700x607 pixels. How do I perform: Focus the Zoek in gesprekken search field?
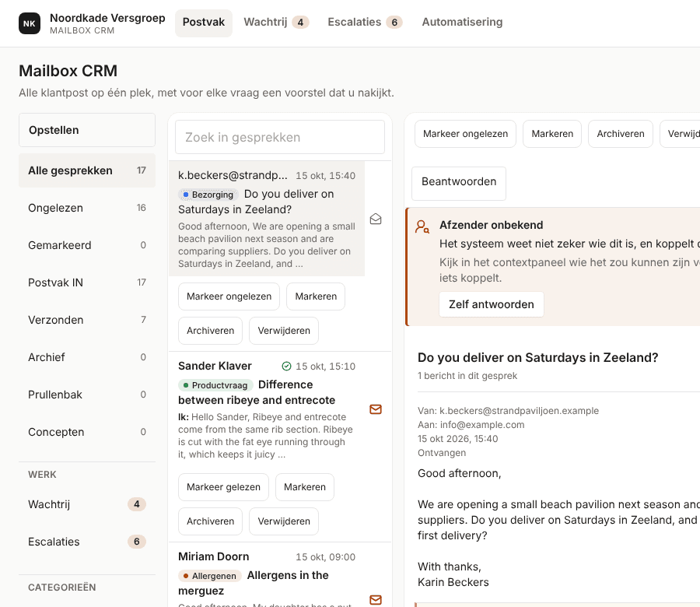pos(280,137)
